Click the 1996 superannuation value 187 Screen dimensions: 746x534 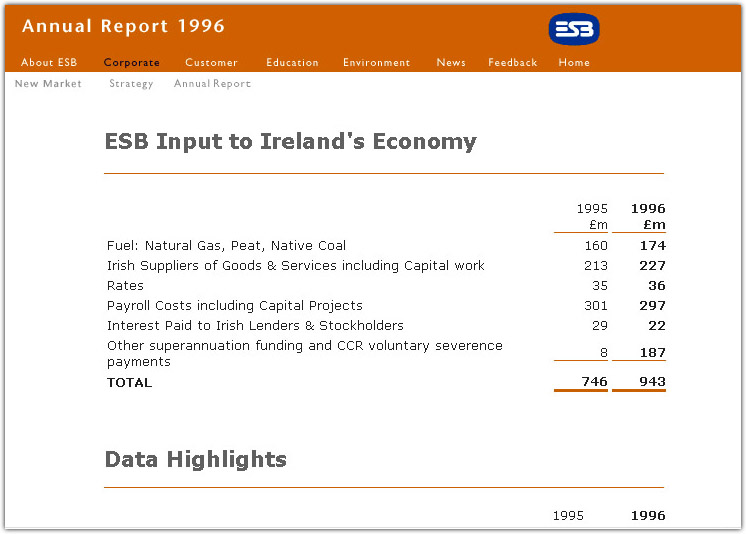[652, 353]
